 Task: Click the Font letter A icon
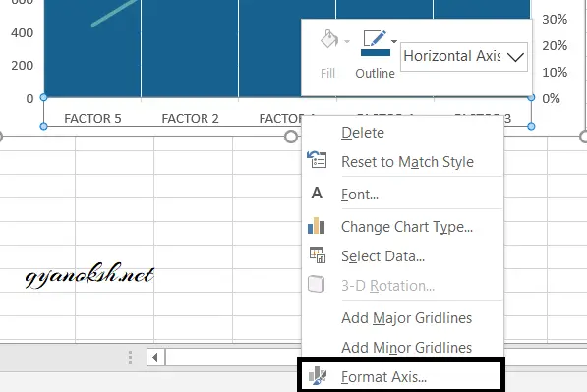click(x=317, y=193)
